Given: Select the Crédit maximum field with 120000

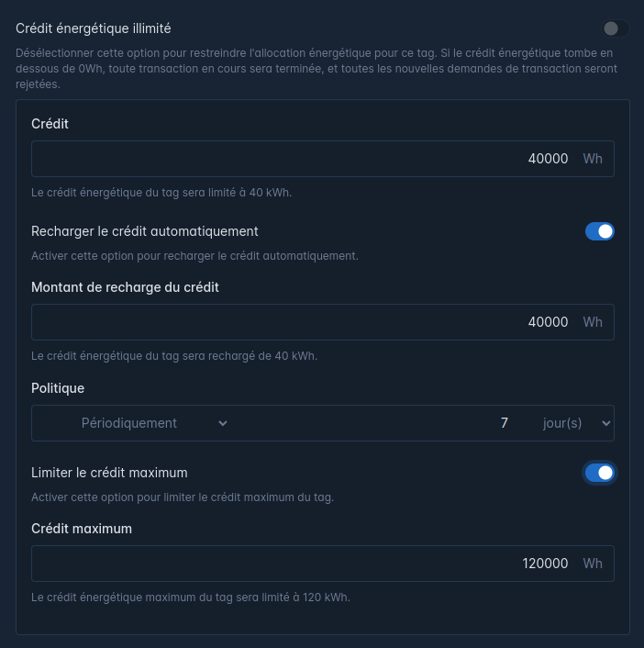Looking at the screenshot, I should pos(323,564).
